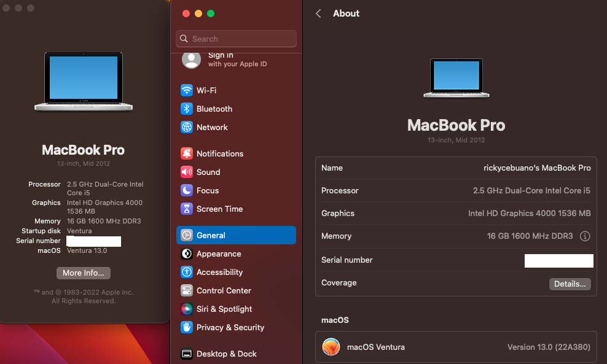The width and height of the screenshot is (607, 364).
Task: Click the Focus moon icon
Action: click(x=187, y=190)
